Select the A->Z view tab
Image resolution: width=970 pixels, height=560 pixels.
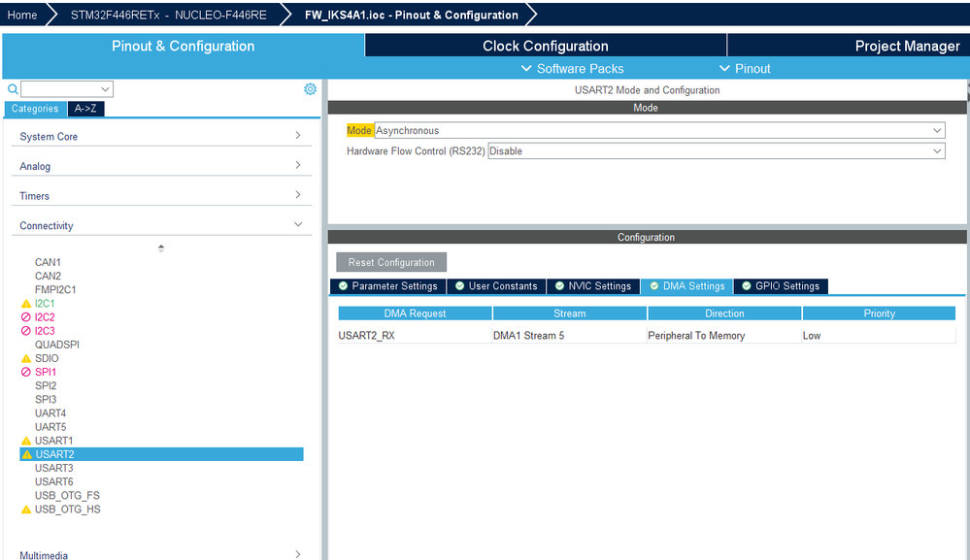click(x=85, y=109)
